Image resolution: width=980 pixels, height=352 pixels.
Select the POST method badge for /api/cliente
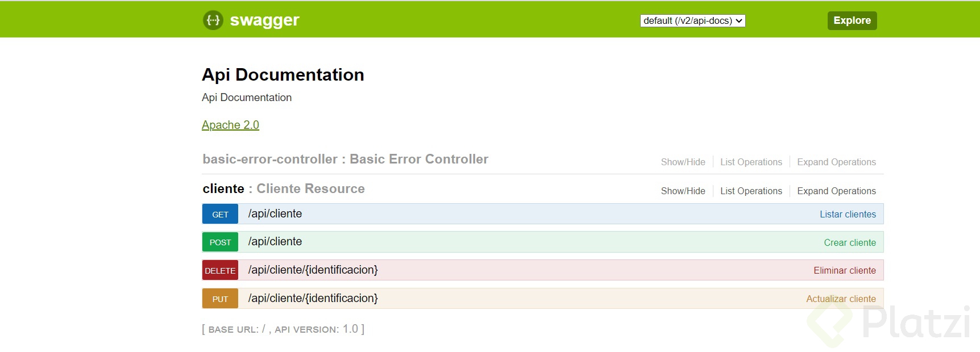click(x=219, y=242)
